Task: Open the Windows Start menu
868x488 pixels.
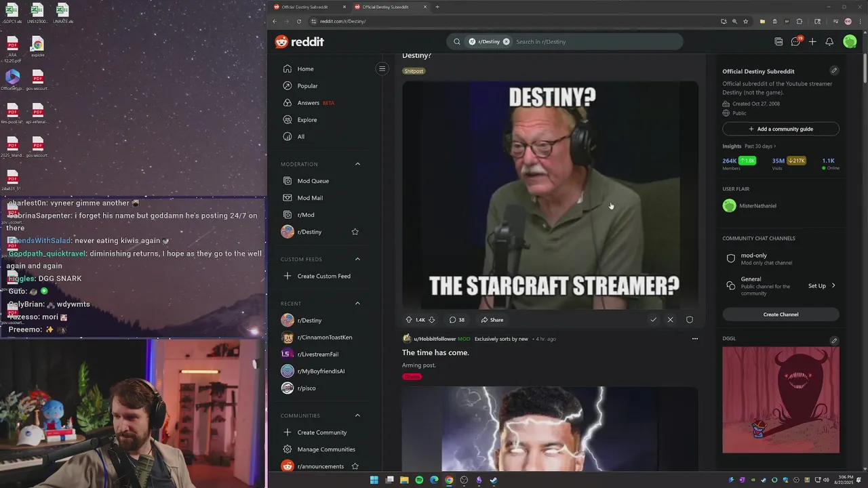Action: point(374,480)
